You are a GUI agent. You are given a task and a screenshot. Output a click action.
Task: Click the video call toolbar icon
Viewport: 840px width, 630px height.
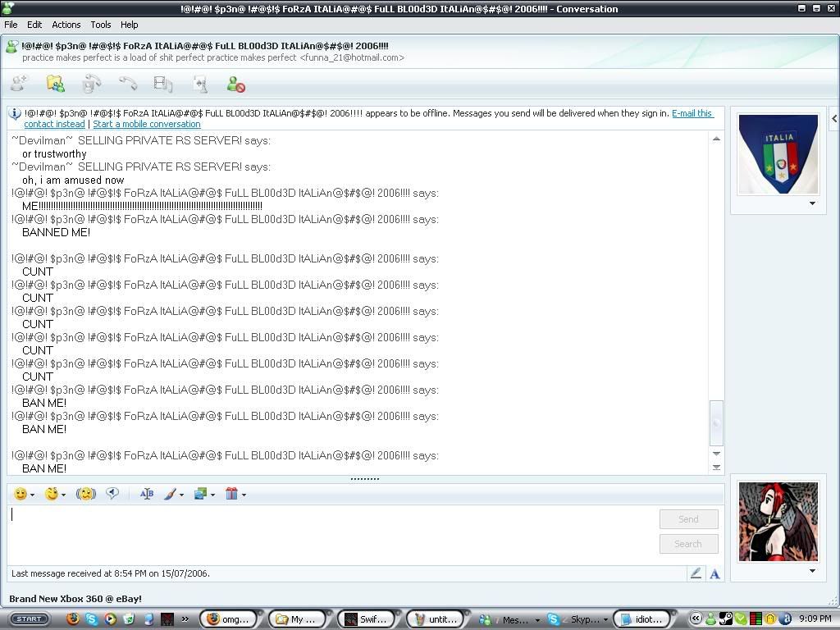click(91, 84)
